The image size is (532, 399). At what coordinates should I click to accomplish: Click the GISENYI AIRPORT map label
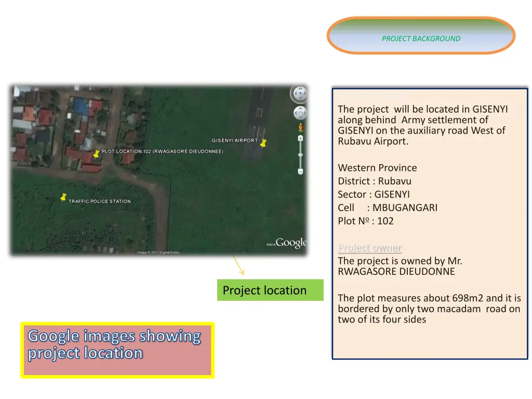(234, 141)
